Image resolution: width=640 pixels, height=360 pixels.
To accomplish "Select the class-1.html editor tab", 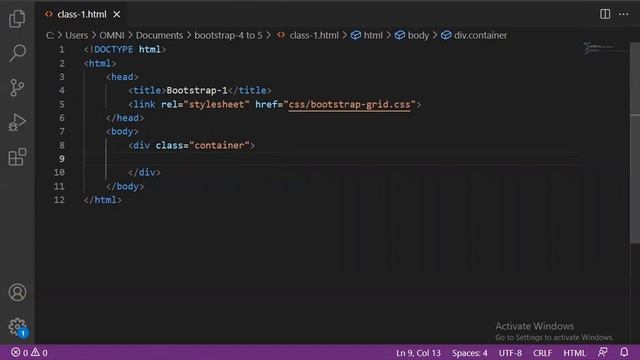I will click(x=82, y=15).
